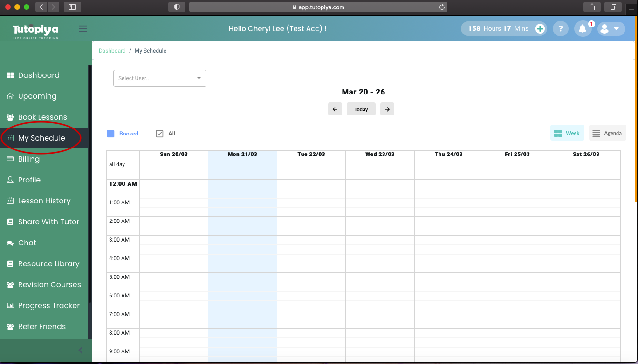Screen dimensions: 638x364
Task: Collapse the sidebar using bottom chevron
Action: (x=80, y=351)
